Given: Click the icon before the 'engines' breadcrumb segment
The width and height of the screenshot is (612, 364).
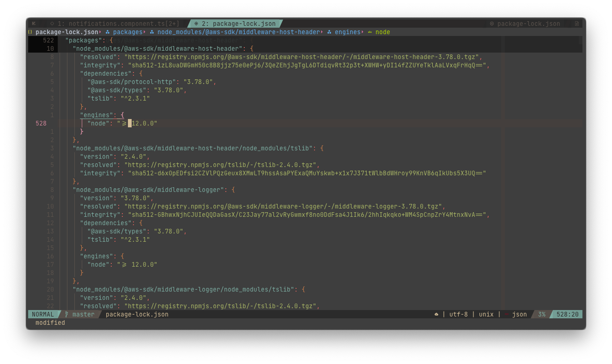Looking at the screenshot, I should [x=329, y=32].
